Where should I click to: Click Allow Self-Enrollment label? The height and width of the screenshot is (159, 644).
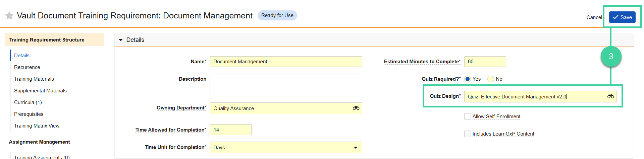(x=496, y=116)
